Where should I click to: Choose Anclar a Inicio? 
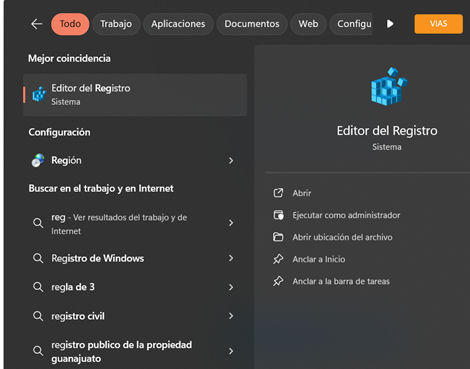319,259
